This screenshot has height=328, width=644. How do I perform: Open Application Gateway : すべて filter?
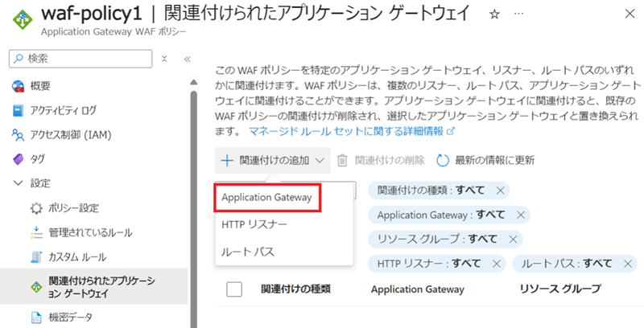tap(441, 215)
